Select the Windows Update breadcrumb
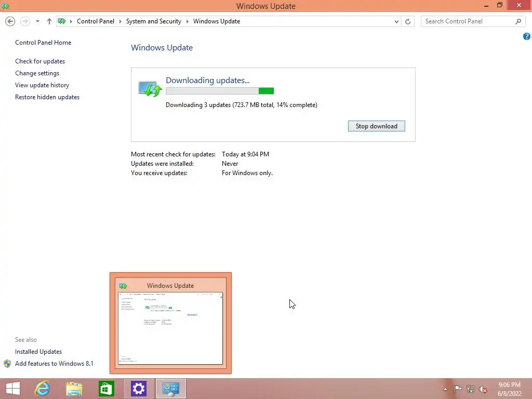The image size is (532, 399). (217, 21)
